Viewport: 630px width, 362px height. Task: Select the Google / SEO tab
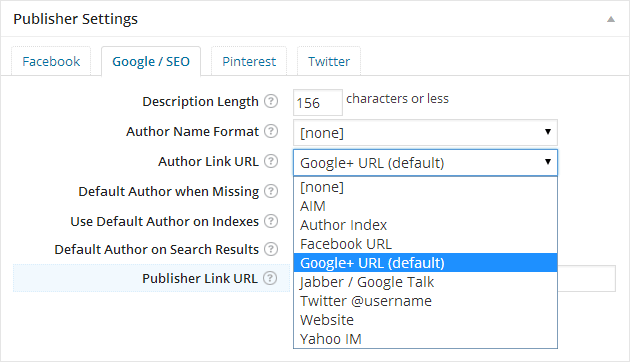(x=151, y=61)
